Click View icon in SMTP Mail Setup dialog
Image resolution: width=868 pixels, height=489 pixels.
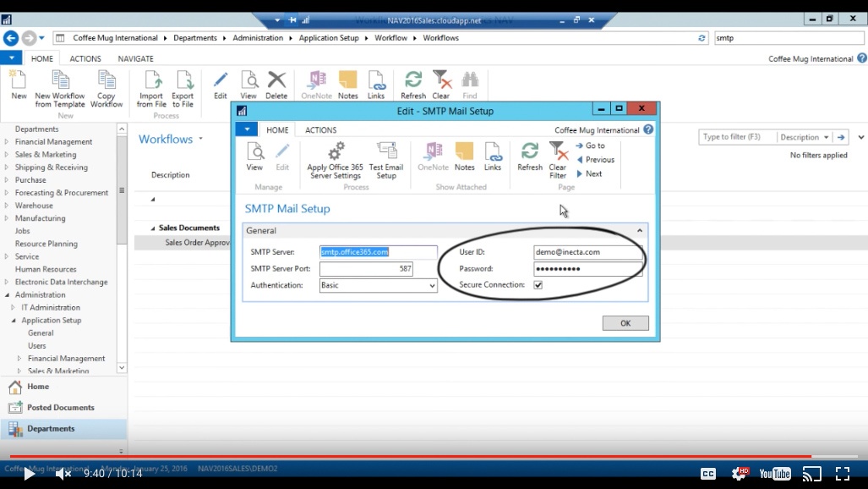coord(254,156)
